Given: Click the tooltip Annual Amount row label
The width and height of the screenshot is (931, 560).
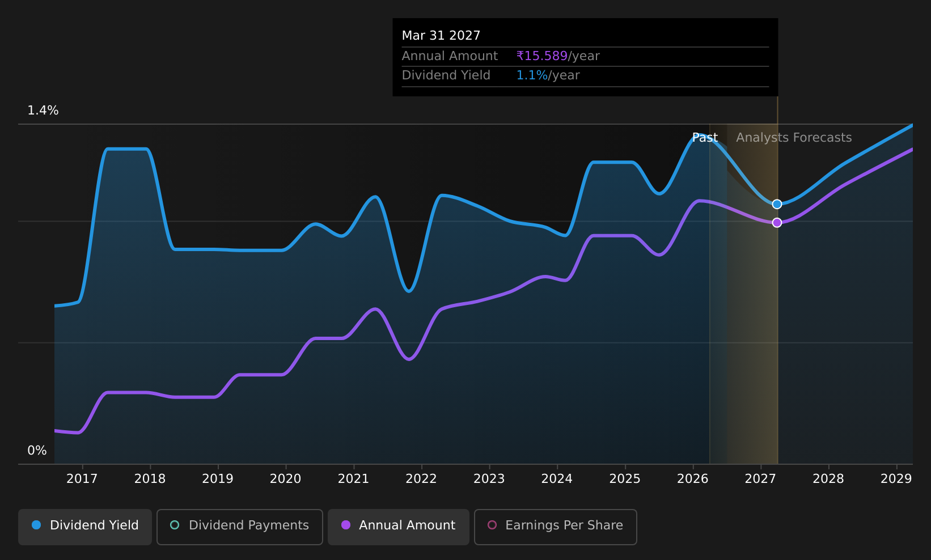Looking at the screenshot, I should pyautogui.click(x=450, y=56).
